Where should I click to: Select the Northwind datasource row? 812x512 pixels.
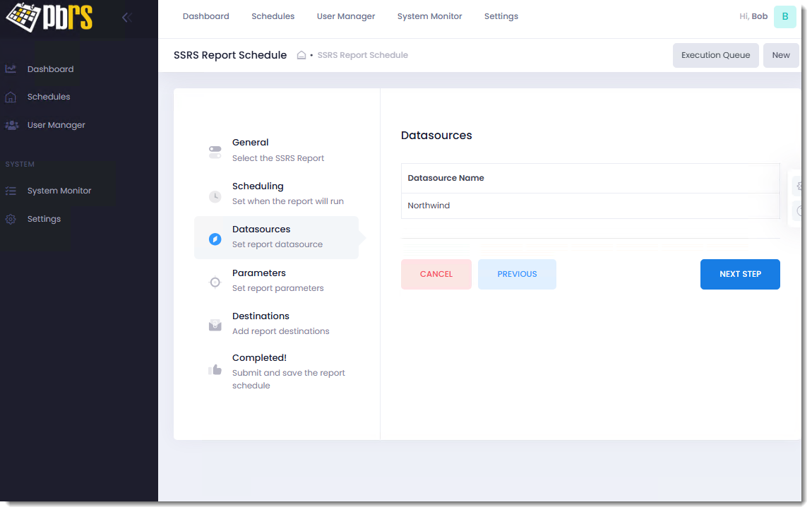[590, 206]
